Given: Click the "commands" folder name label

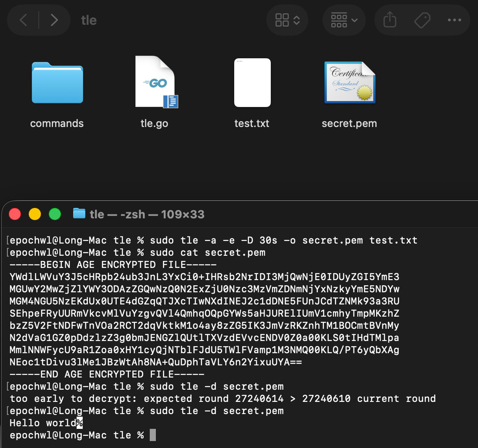Looking at the screenshot, I should pyautogui.click(x=57, y=124).
